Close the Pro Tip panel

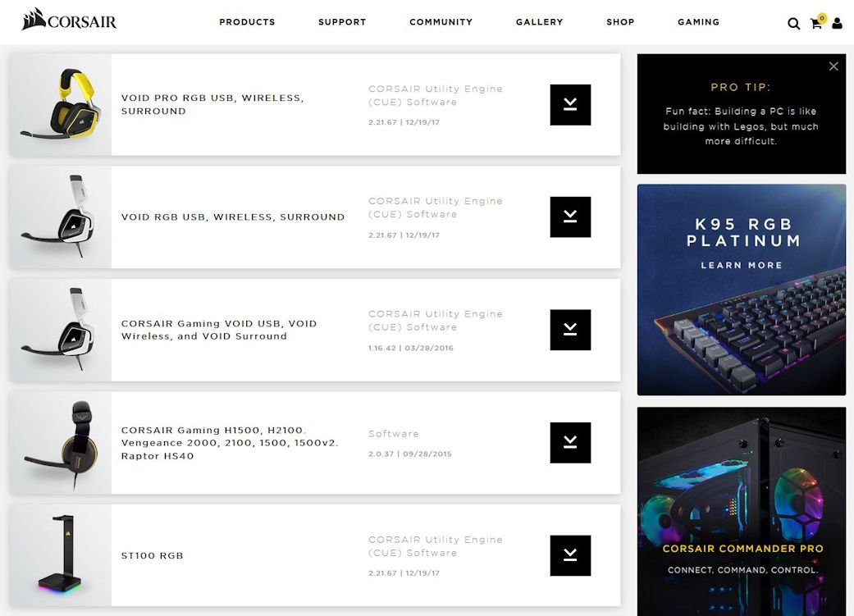click(833, 66)
